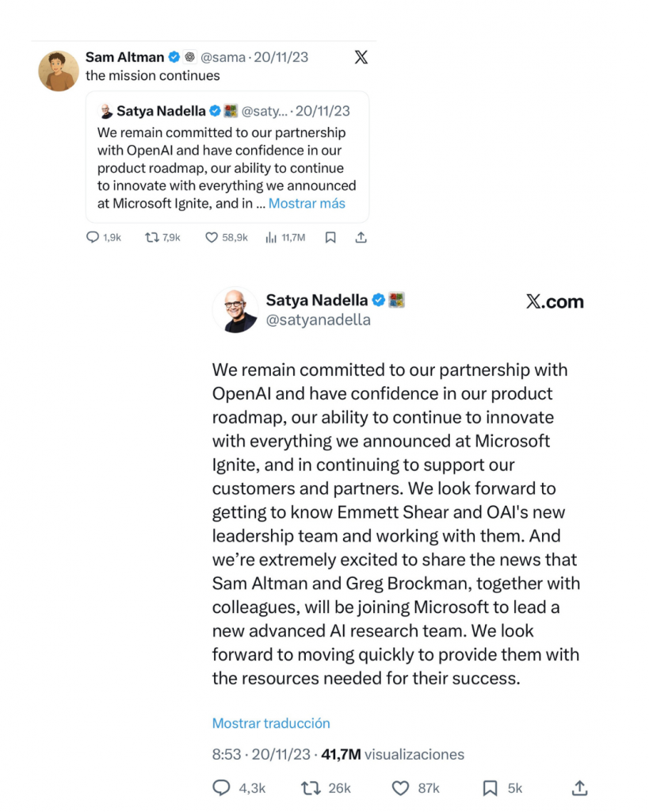The image size is (649, 812).
Task: Expand quoted tweet with Mostrar más
Action: point(307,203)
